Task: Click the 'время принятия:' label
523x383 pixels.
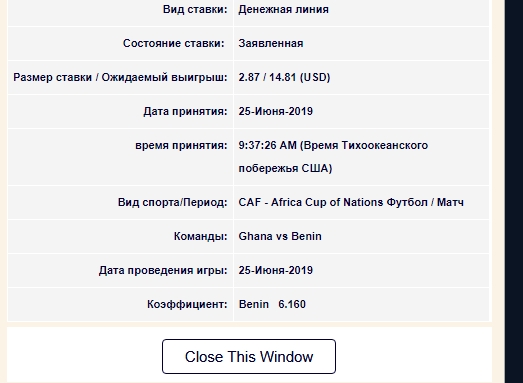Action: 181,145
